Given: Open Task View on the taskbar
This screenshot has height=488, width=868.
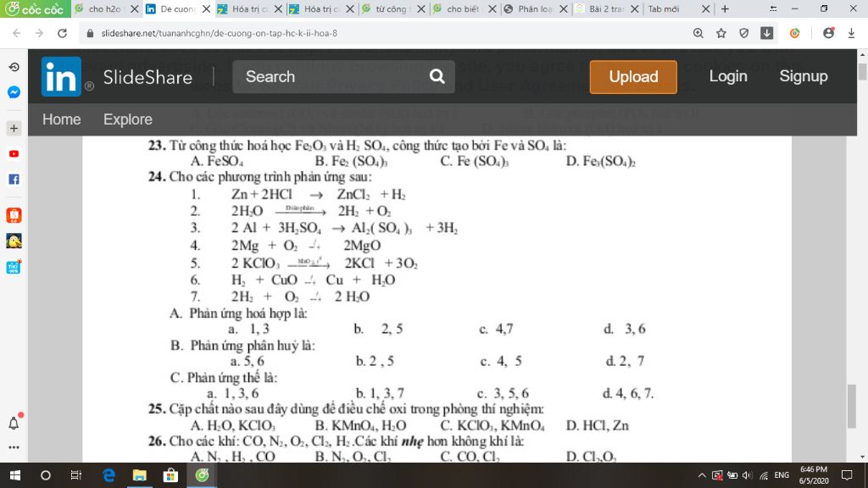Looking at the screenshot, I should coord(75,475).
